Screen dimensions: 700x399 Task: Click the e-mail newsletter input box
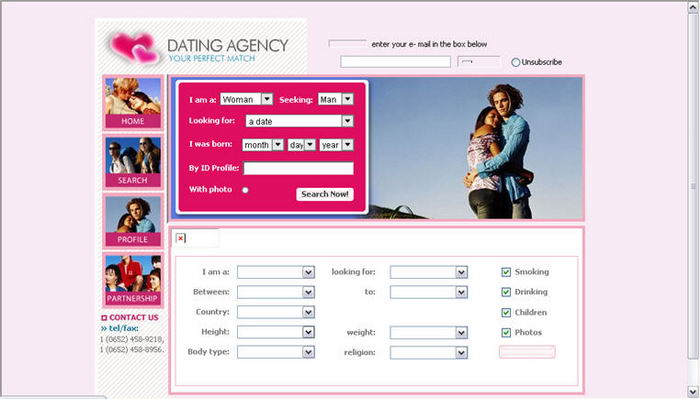tap(396, 62)
